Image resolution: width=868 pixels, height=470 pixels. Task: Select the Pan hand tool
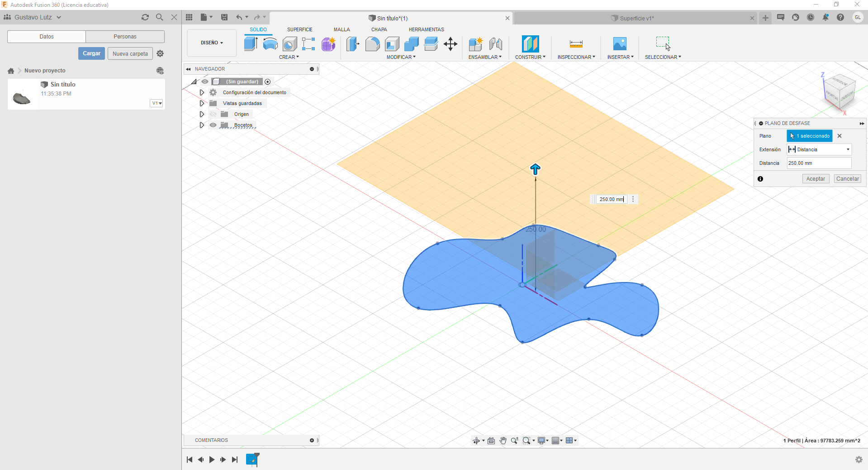pyautogui.click(x=503, y=441)
